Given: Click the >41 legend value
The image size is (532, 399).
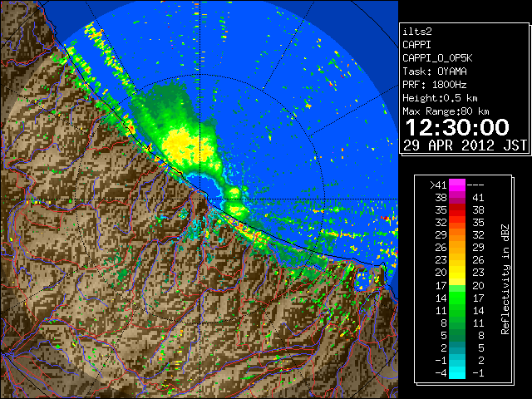Looking at the screenshot, I should 438,185.
